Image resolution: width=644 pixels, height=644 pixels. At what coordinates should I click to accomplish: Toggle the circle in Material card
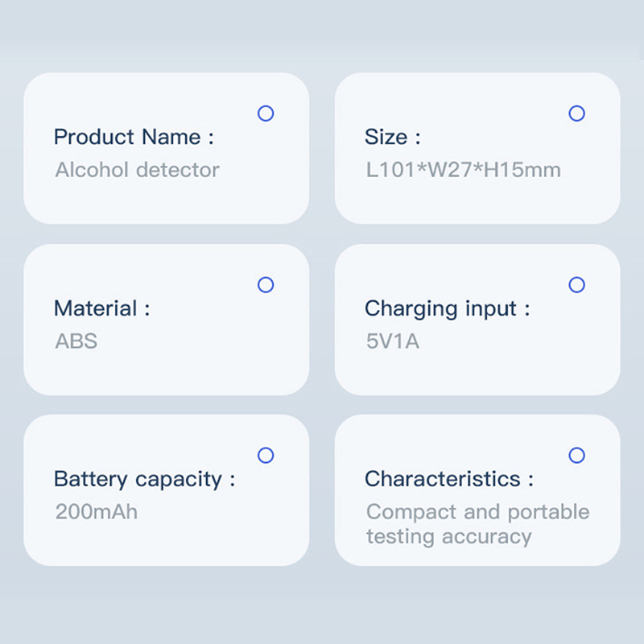[266, 285]
